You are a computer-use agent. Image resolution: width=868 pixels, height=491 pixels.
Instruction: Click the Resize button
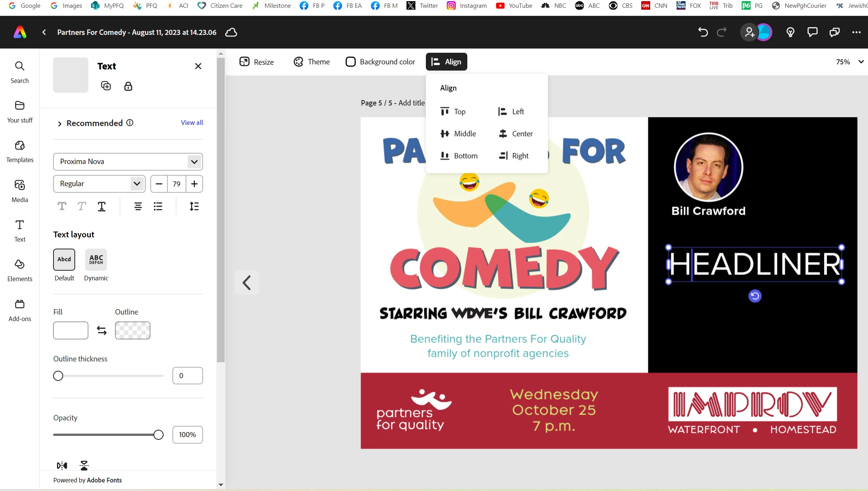257,62
